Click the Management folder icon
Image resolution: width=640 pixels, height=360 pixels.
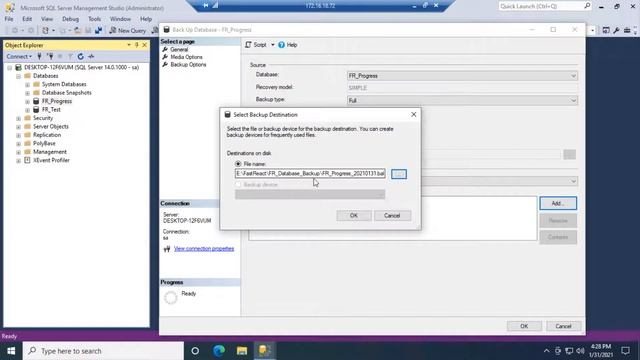(x=27, y=152)
